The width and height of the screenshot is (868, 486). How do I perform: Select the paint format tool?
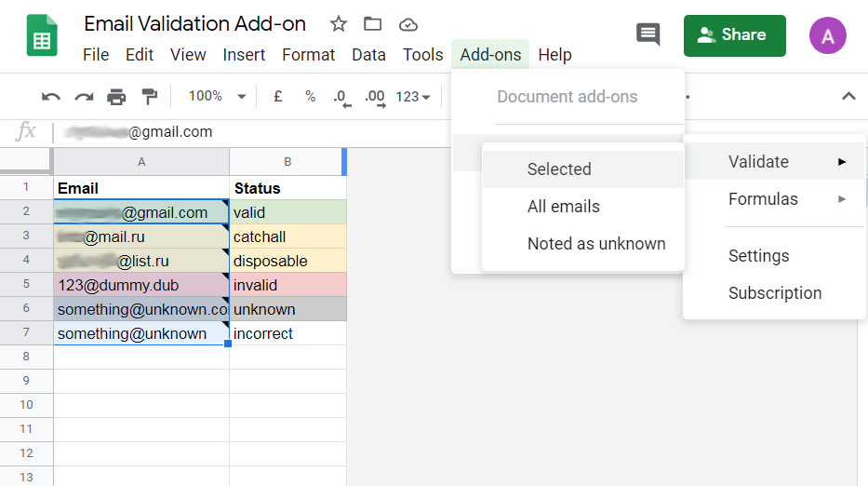pyautogui.click(x=149, y=97)
